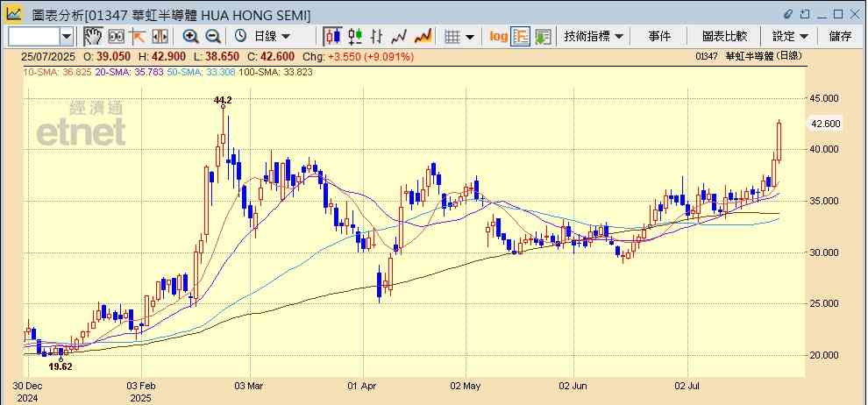Switch to OHLC bar chart type
The image size is (868, 405).
coord(376,37)
